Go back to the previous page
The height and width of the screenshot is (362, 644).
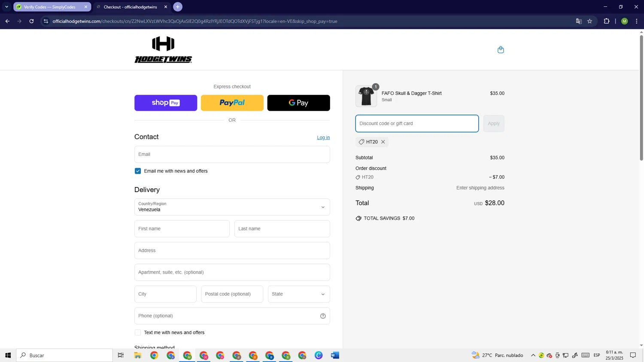point(7,21)
